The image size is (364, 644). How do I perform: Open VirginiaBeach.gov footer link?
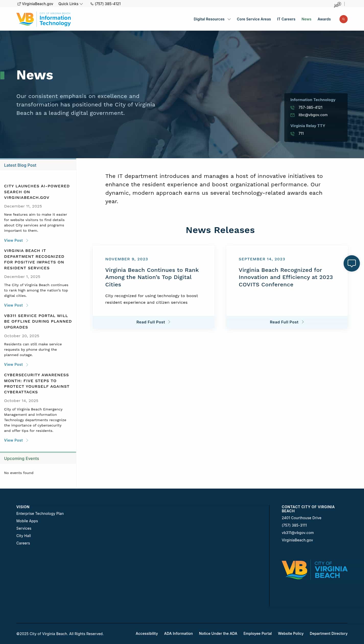pyautogui.click(x=297, y=540)
